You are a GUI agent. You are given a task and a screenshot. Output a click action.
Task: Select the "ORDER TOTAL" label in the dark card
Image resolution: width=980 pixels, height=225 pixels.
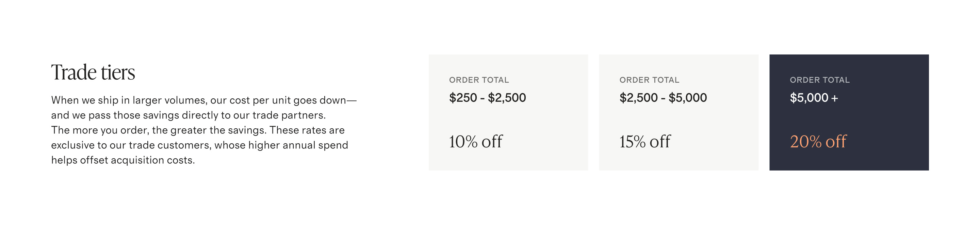click(819, 80)
